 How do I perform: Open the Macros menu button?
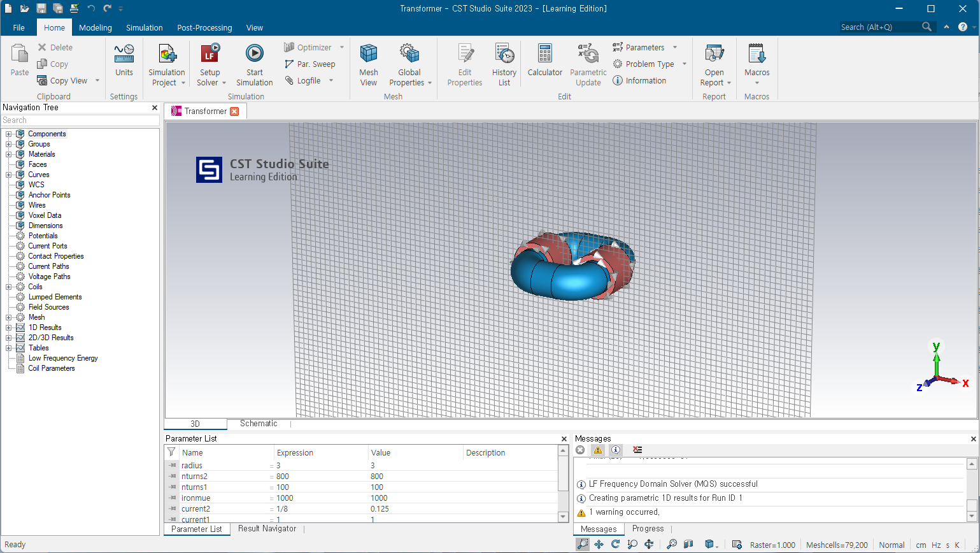pyautogui.click(x=757, y=65)
